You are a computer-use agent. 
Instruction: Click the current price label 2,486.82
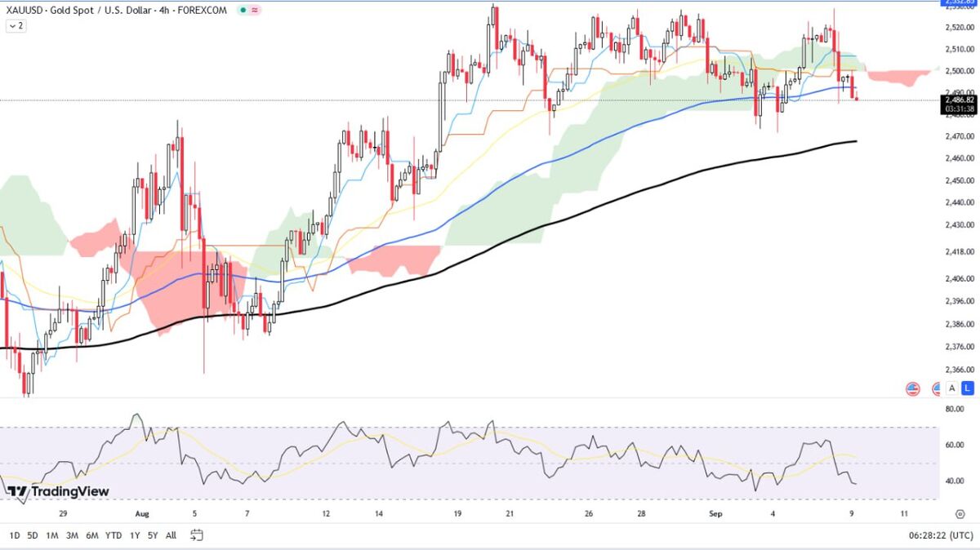pyautogui.click(x=959, y=100)
